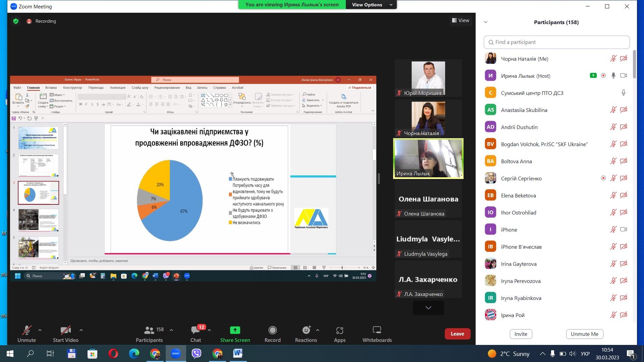The image size is (644, 362).
Task: Open the Whiteboards tool
Action: (377, 330)
